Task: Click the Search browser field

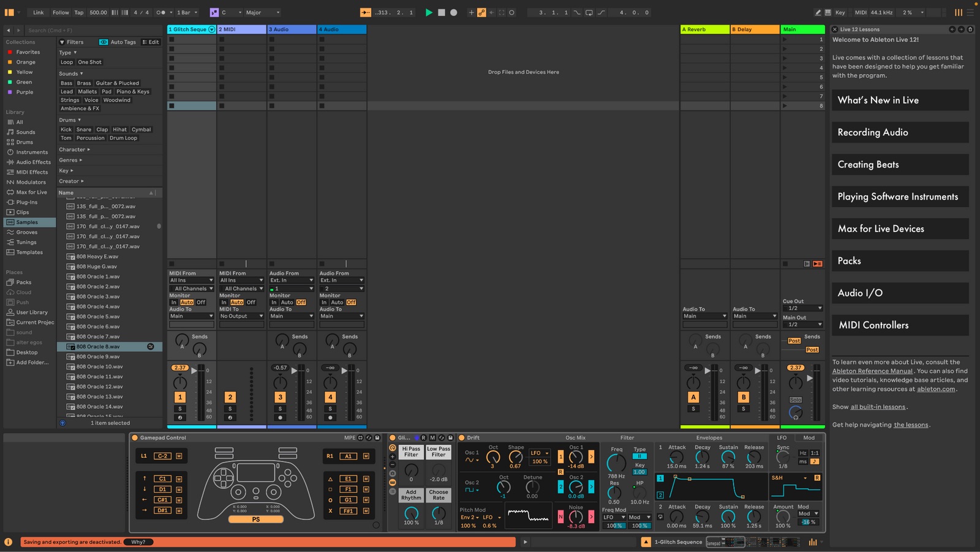Action: [x=92, y=30]
